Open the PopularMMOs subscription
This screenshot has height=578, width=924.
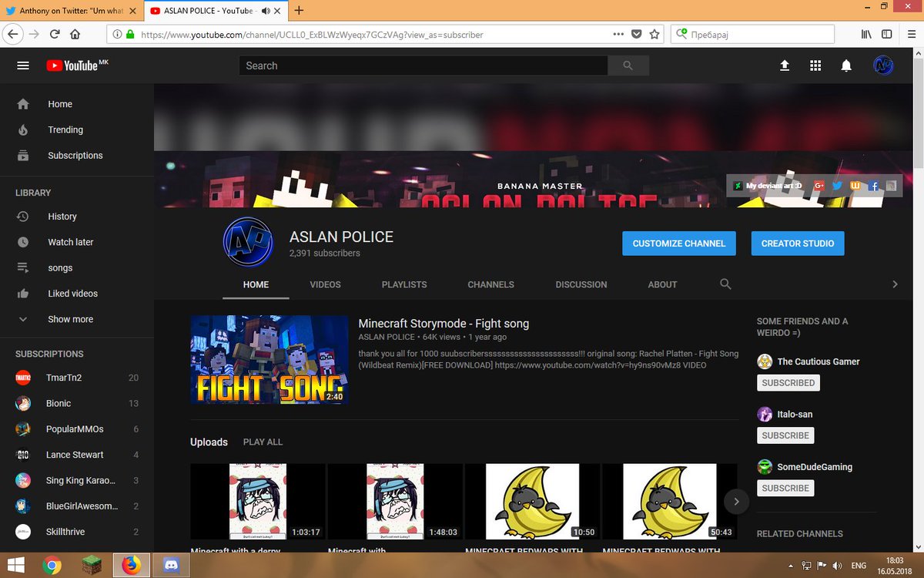[77, 428]
